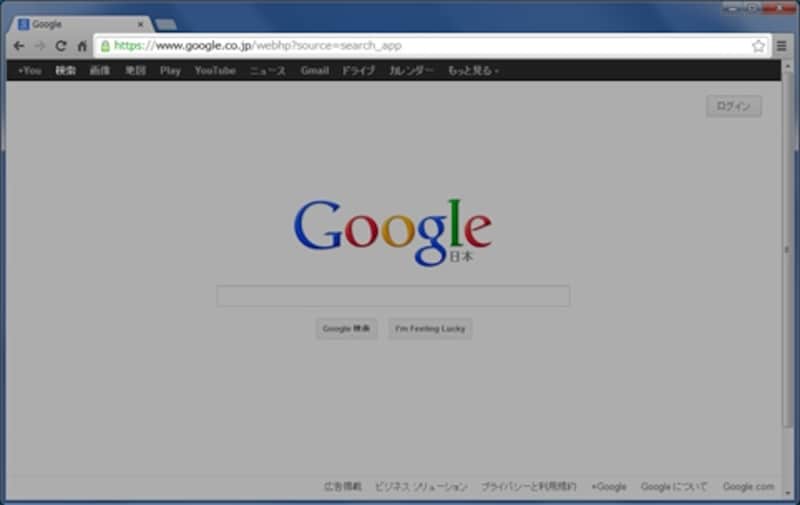Click the vertical scrollbar thumb
This screenshot has height=505, width=800.
pos(787,249)
